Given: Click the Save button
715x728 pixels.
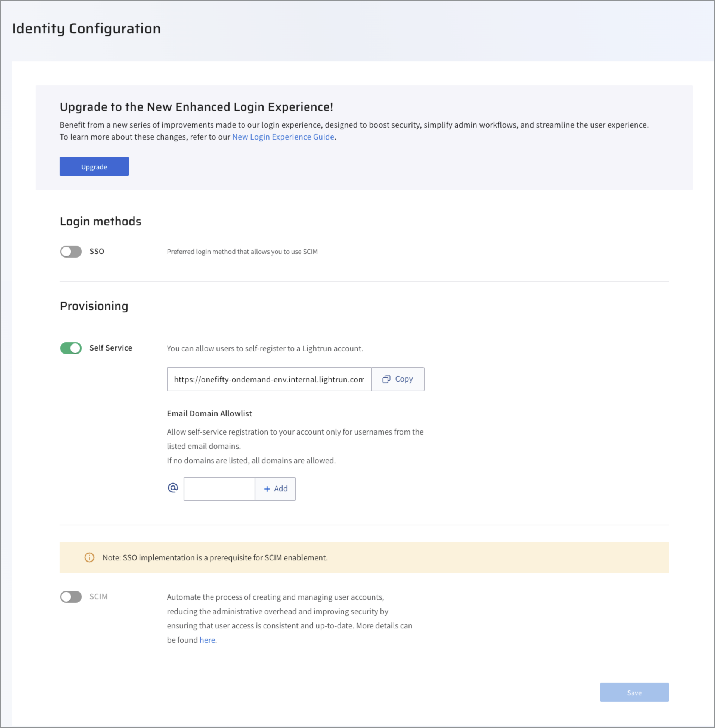Looking at the screenshot, I should click(x=634, y=692).
